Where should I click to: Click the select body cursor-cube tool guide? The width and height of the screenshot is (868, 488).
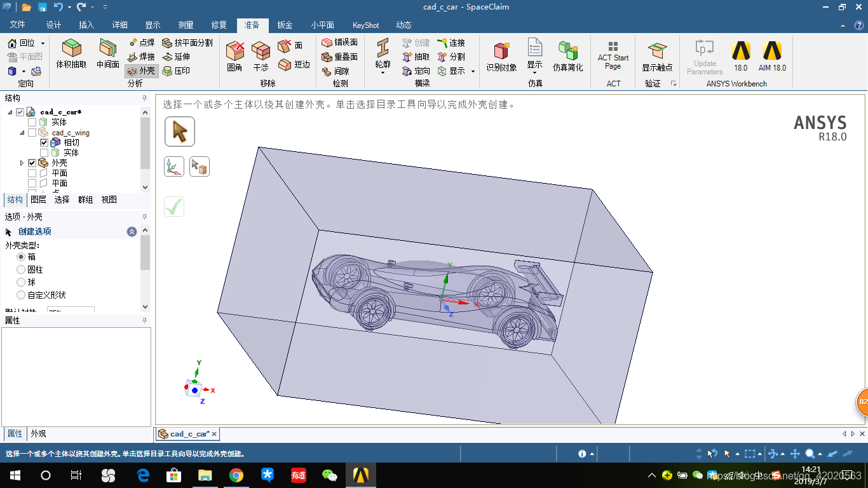pyautogui.click(x=200, y=166)
